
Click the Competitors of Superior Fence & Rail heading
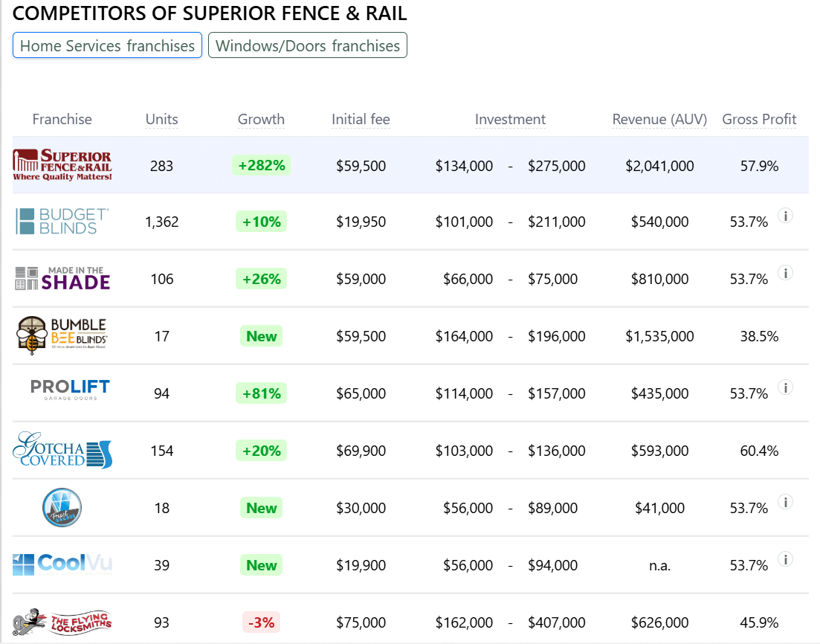[x=210, y=13]
